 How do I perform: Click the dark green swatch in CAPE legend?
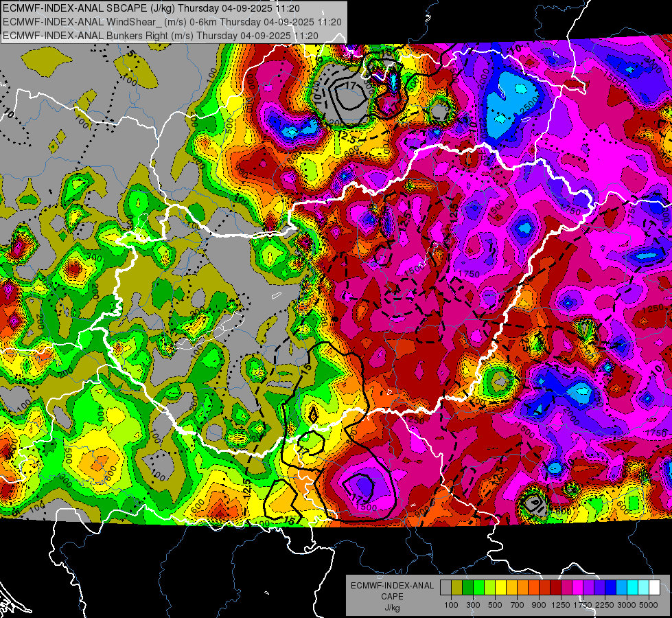[467, 588]
